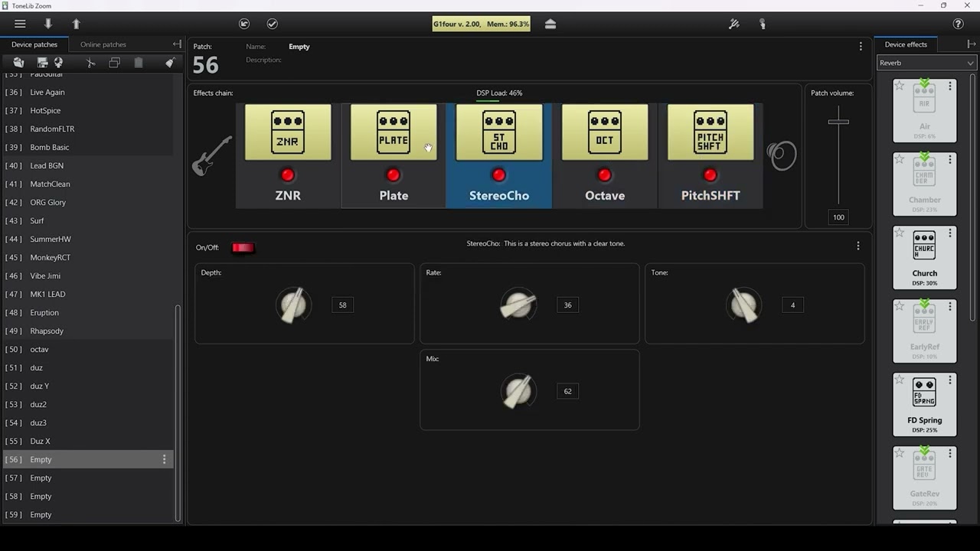Open the patch header three-dot menu
Image resolution: width=980 pixels, height=551 pixels.
click(861, 47)
